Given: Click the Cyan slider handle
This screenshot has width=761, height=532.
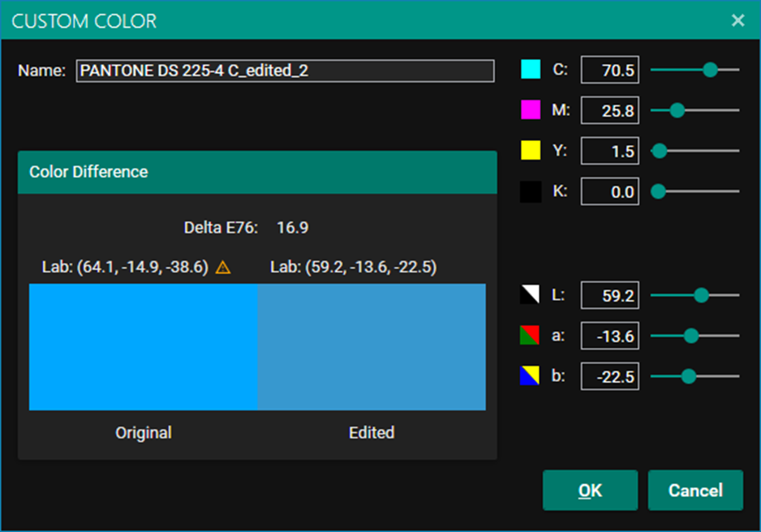Looking at the screenshot, I should tap(710, 71).
